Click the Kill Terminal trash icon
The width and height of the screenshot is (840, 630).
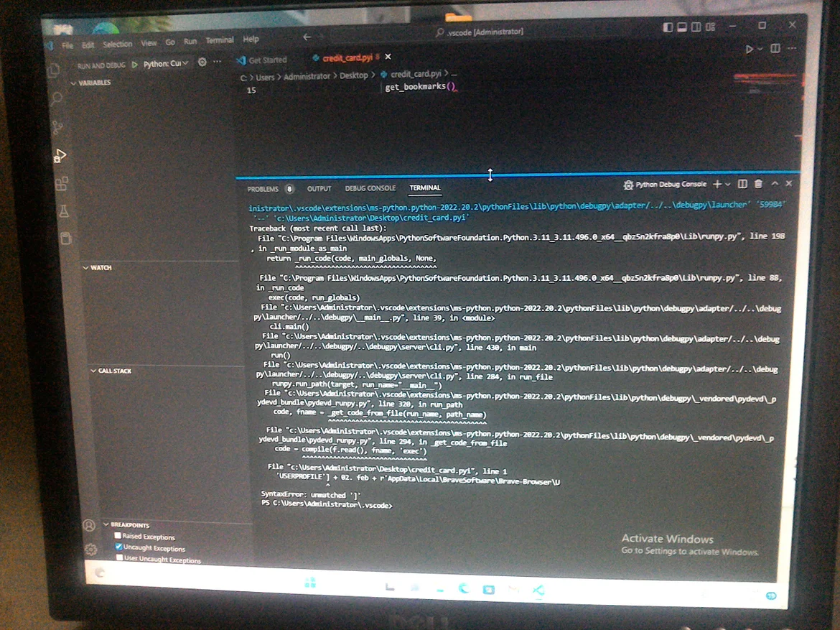click(x=758, y=185)
